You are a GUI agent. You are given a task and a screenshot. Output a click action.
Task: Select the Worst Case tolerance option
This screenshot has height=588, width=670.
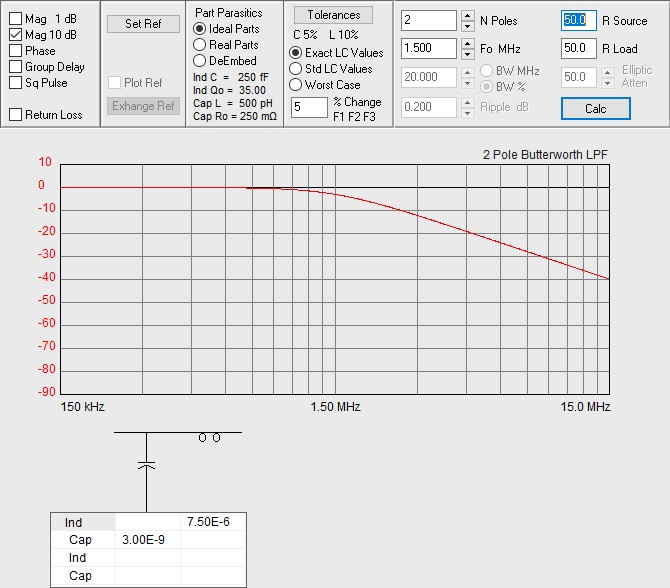click(295, 85)
